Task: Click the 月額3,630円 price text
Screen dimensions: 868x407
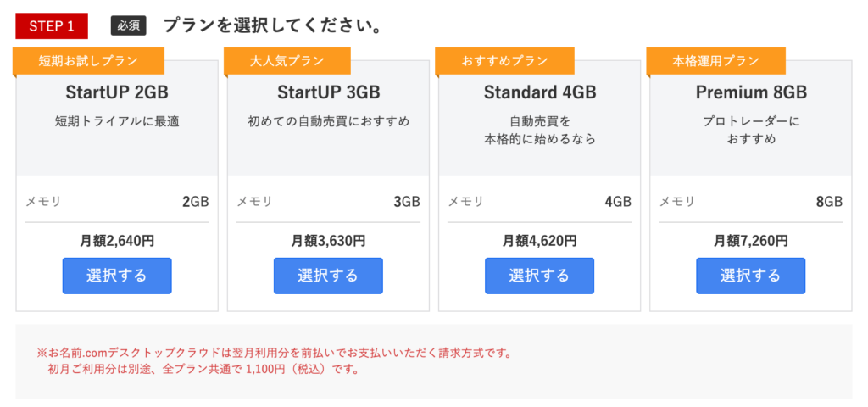Action: tap(328, 241)
